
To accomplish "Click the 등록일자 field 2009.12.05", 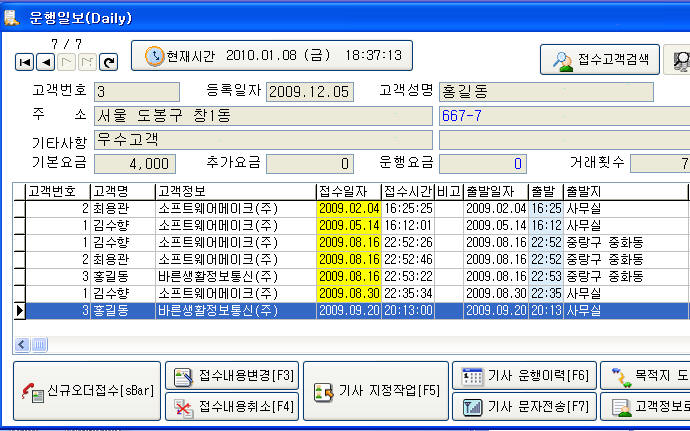I will (310, 92).
